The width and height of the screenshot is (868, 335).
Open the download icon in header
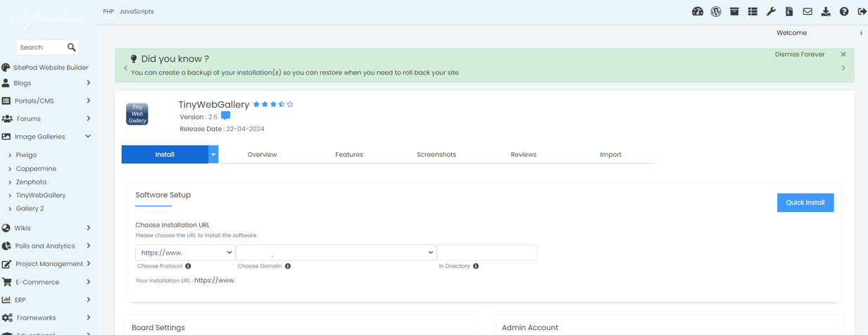point(826,11)
